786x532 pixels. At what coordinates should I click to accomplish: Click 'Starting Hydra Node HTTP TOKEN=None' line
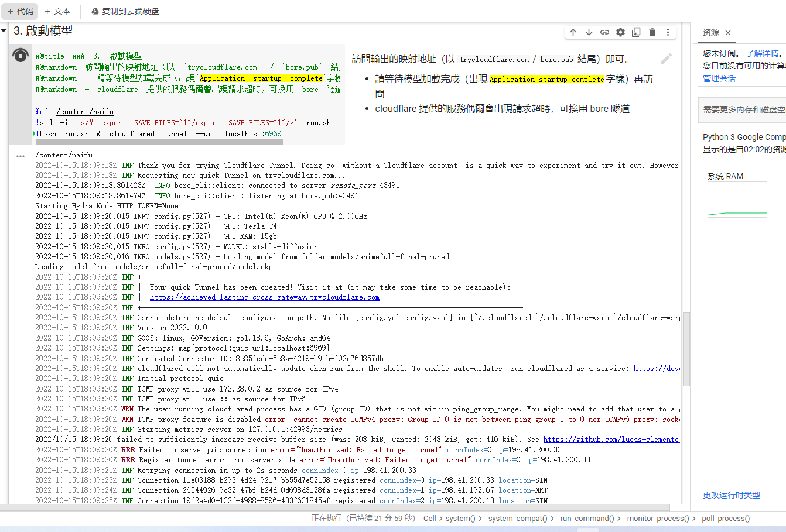coord(107,206)
